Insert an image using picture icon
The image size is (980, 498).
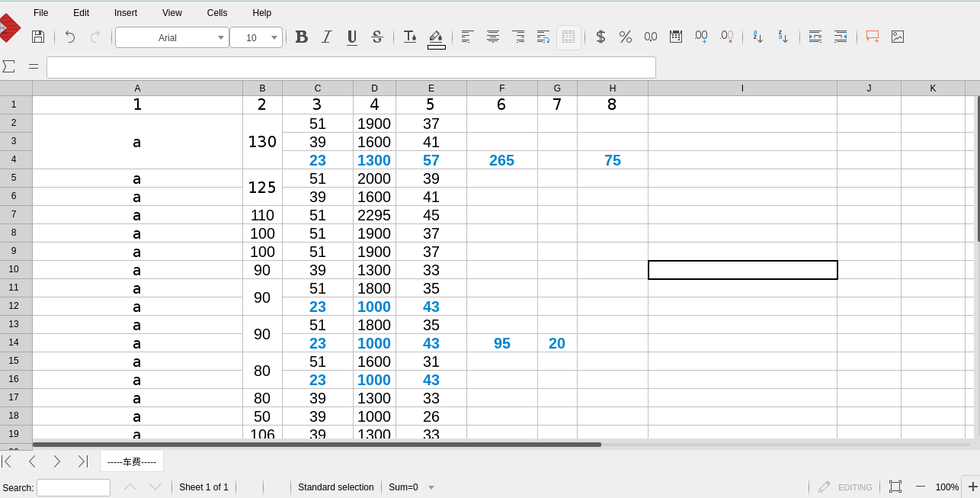tap(898, 37)
